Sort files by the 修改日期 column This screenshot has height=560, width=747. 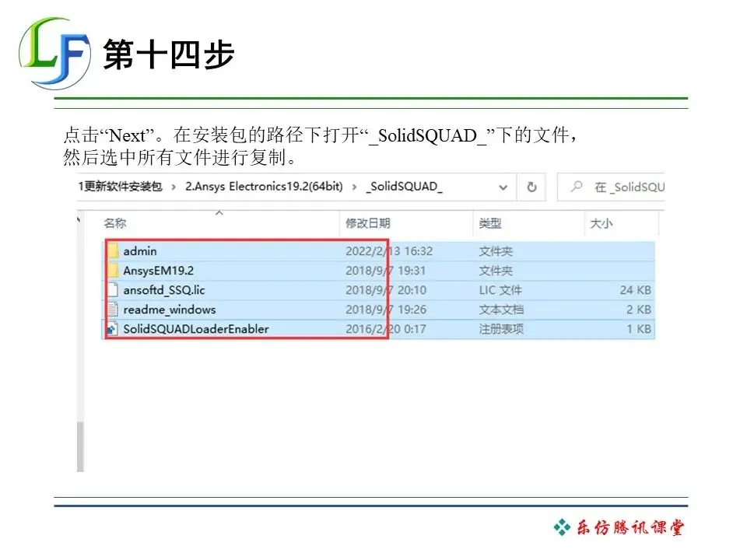click(368, 223)
